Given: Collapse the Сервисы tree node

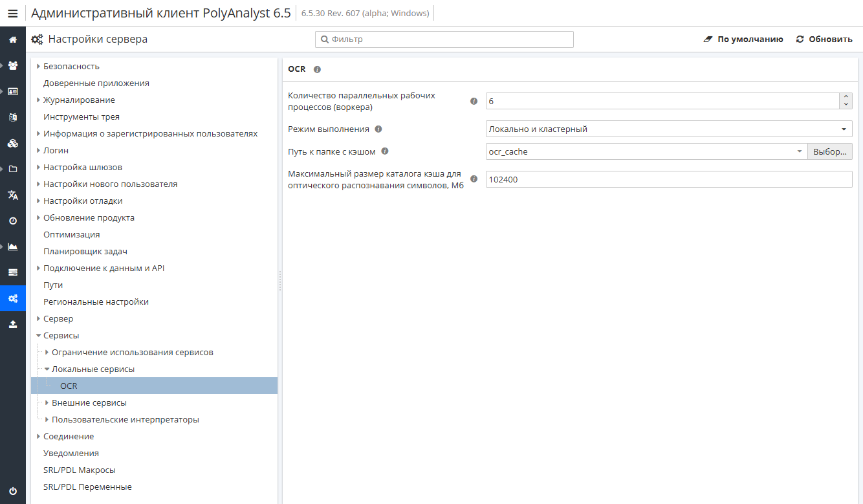Looking at the screenshot, I should pos(39,335).
